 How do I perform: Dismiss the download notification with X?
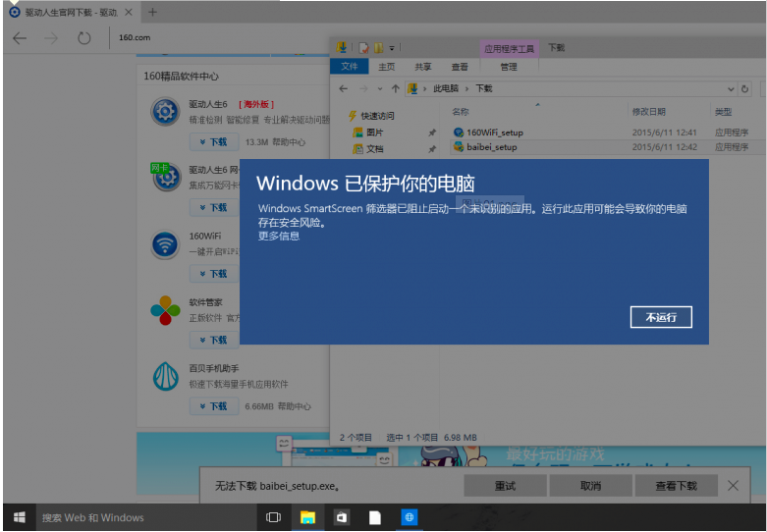[x=733, y=486]
